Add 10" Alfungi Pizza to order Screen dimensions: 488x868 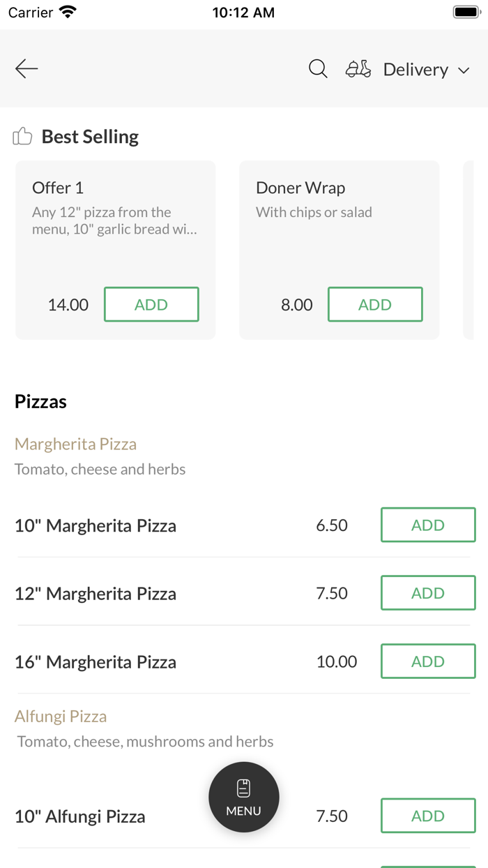point(428,816)
